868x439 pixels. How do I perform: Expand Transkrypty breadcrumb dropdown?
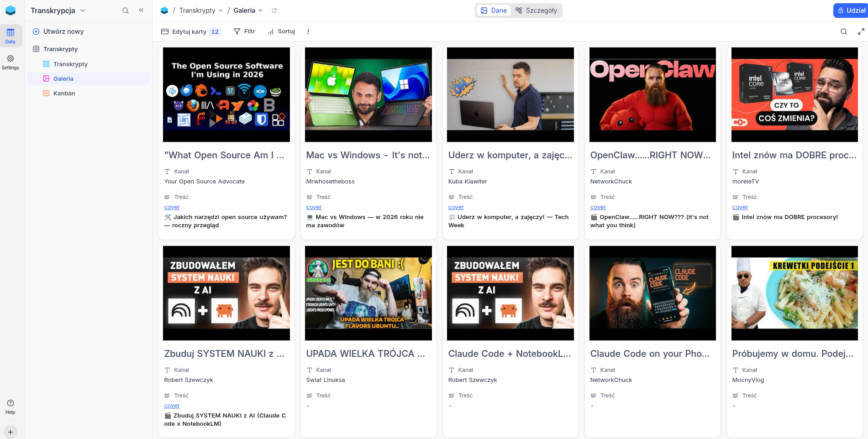coord(201,10)
